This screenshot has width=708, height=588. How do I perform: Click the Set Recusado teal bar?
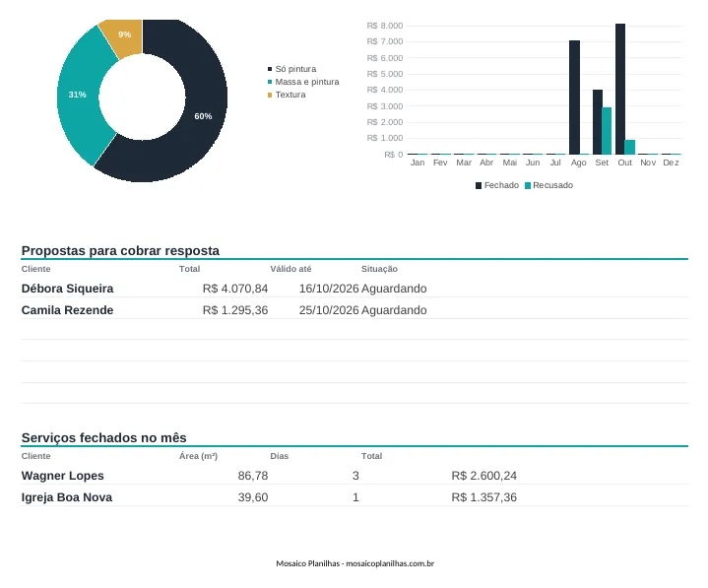tap(607, 131)
